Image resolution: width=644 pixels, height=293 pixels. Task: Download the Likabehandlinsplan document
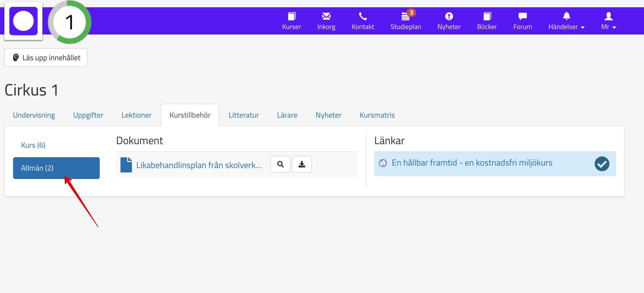point(302,164)
